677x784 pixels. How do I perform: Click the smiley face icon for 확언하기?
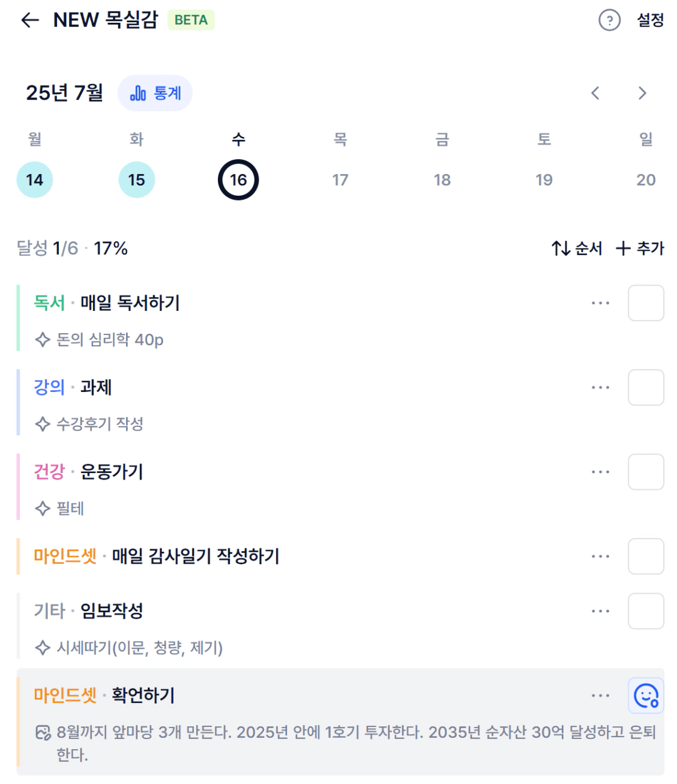[646, 696]
